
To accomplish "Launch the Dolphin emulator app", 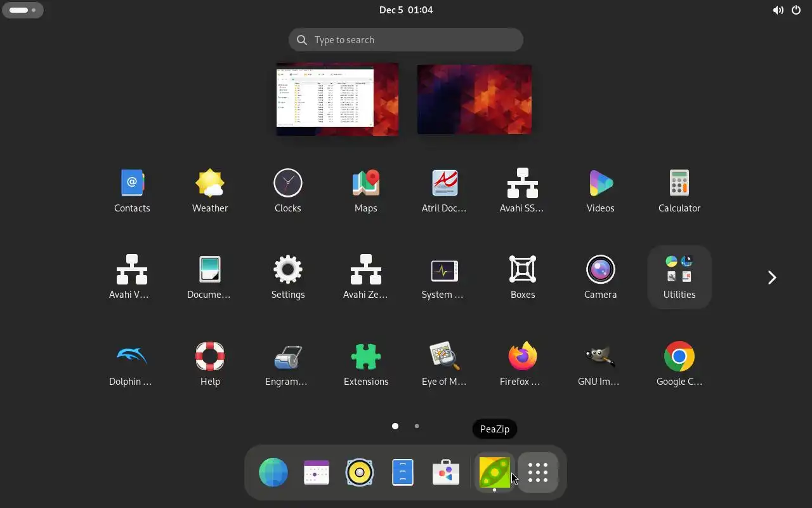I will point(132,364).
